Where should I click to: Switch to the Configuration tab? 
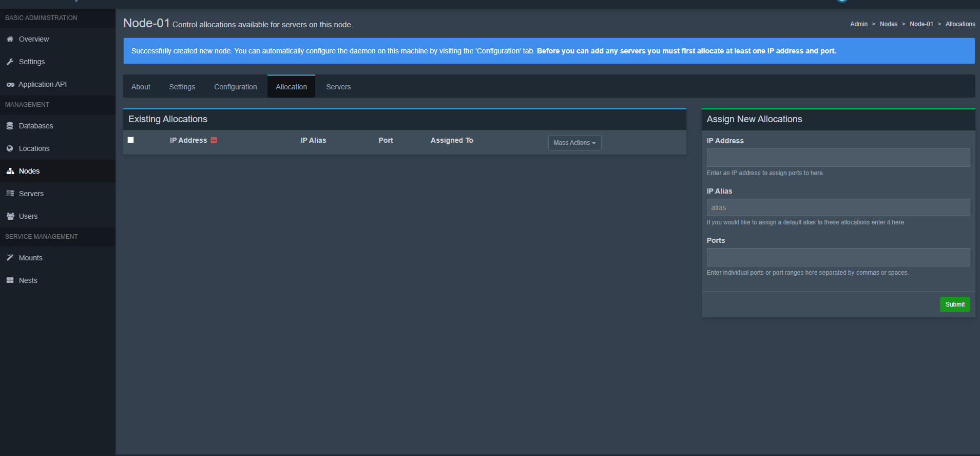point(235,87)
